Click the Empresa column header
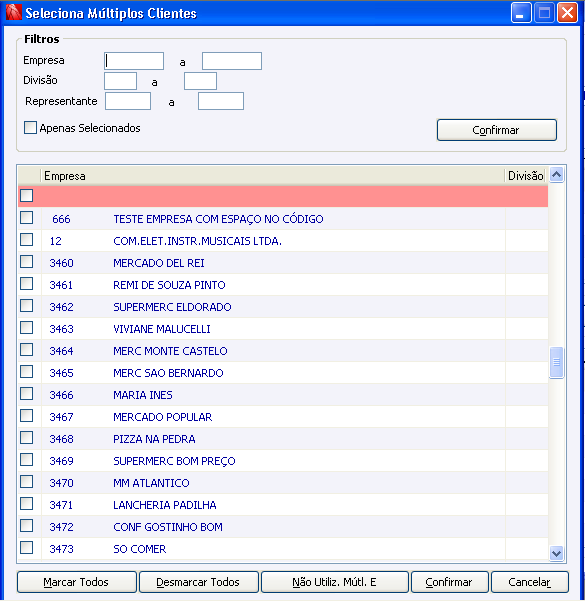The height and width of the screenshot is (601, 585). click(x=272, y=176)
